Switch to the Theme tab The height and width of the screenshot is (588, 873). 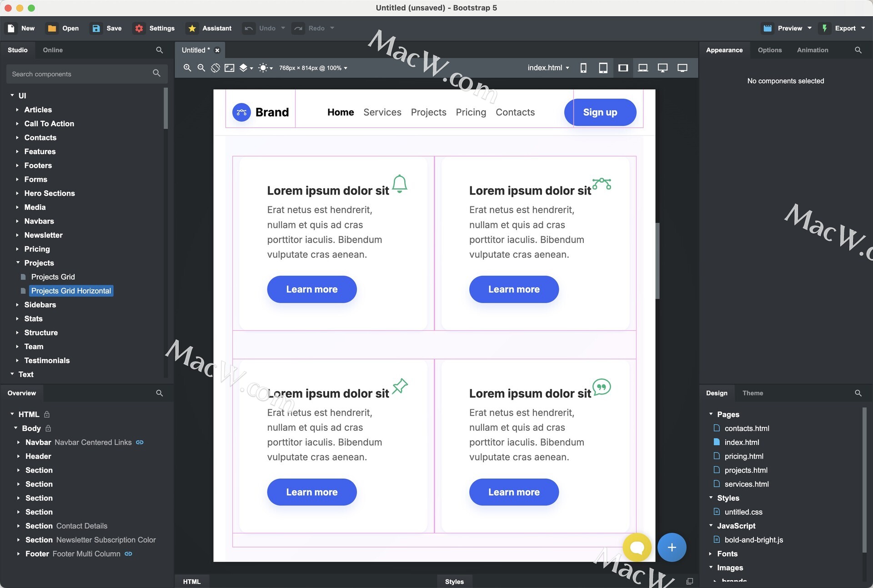753,393
